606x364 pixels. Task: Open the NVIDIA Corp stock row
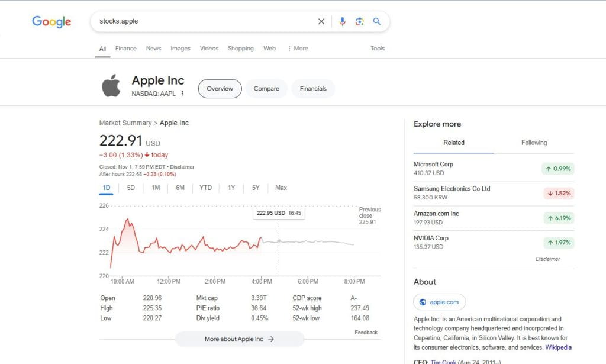494,243
